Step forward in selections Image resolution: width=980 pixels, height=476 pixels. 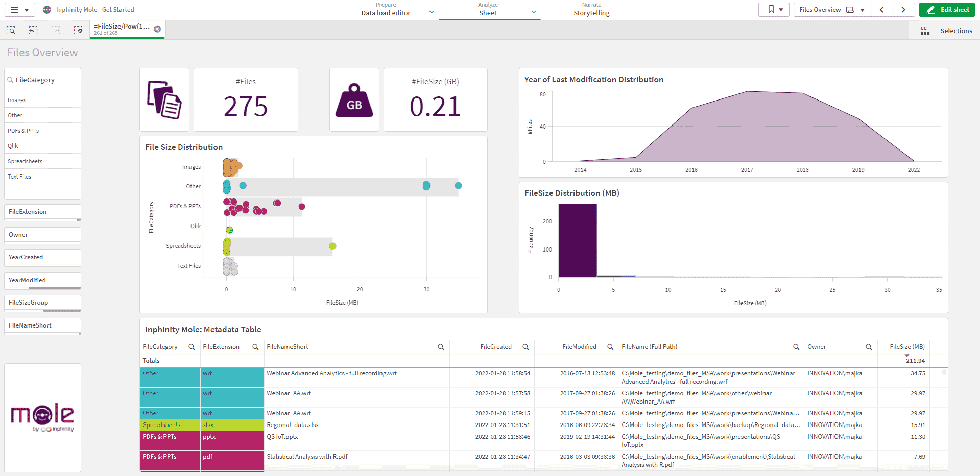(56, 31)
